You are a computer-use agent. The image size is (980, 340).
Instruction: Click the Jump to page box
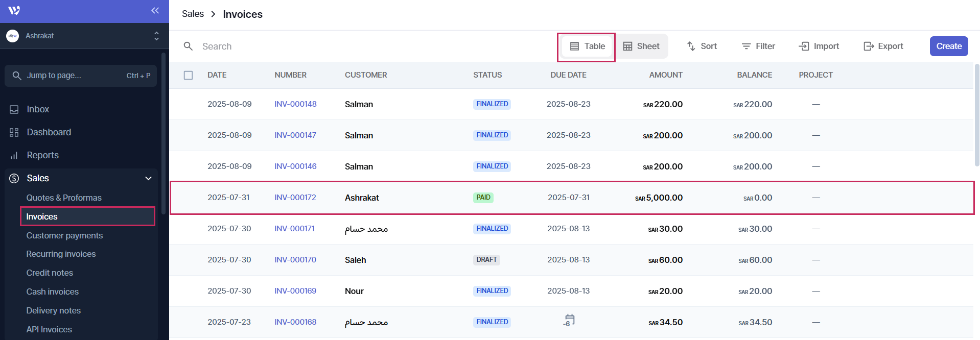pyautogui.click(x=81, y=76)
